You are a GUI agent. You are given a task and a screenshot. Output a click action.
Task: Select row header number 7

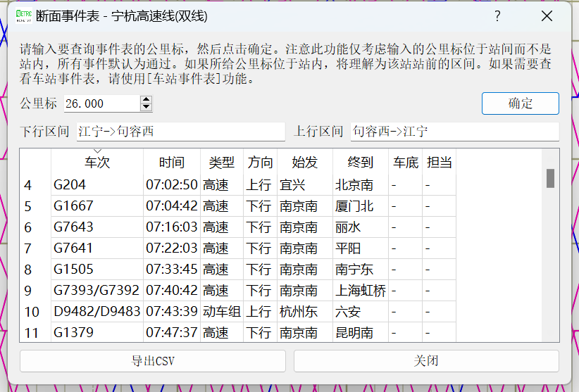click(35, 248)
